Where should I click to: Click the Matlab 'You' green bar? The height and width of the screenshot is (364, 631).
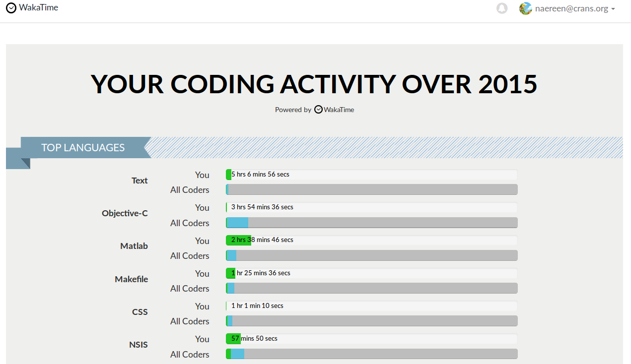[x=238, y=240]
